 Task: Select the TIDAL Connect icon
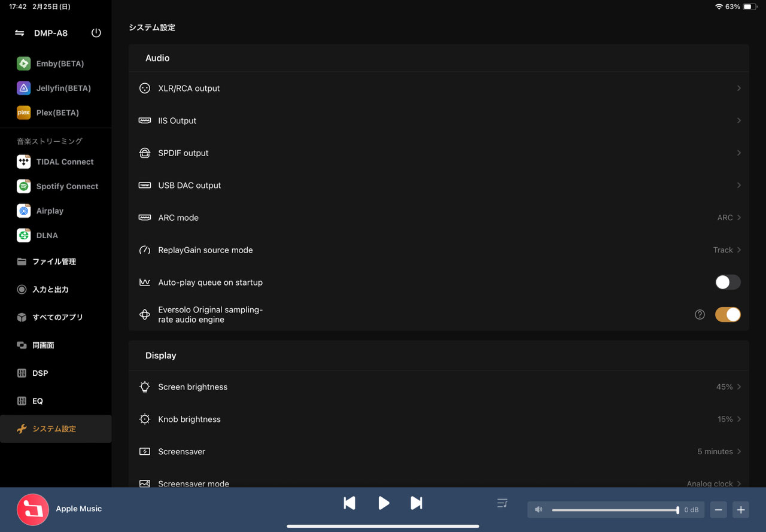(23, 162)
